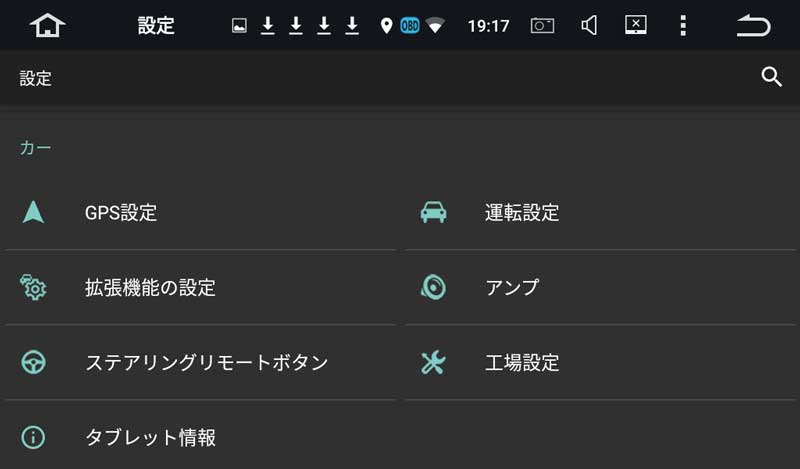Screen dimensions: 800x469
Task: Select ステアリングリモートボタン entry
Action: click(200, 362)
